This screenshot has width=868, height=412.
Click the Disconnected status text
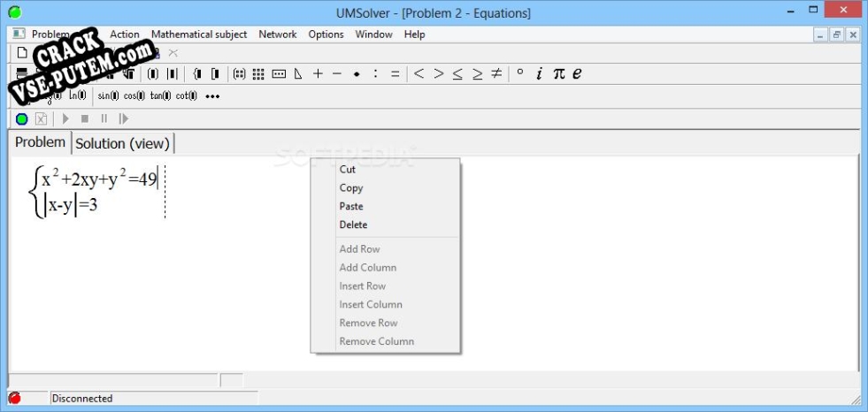click(82, 398)
